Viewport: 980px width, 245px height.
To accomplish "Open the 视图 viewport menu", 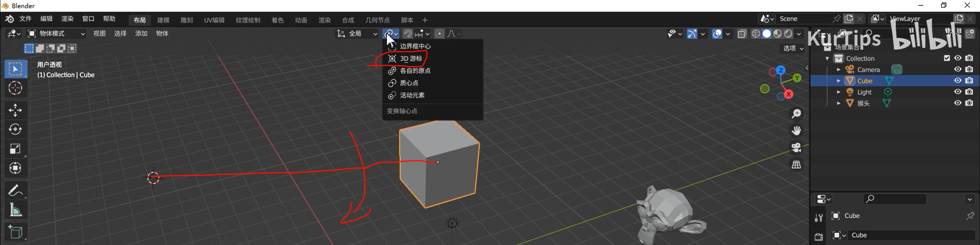I will click(100, 34).
